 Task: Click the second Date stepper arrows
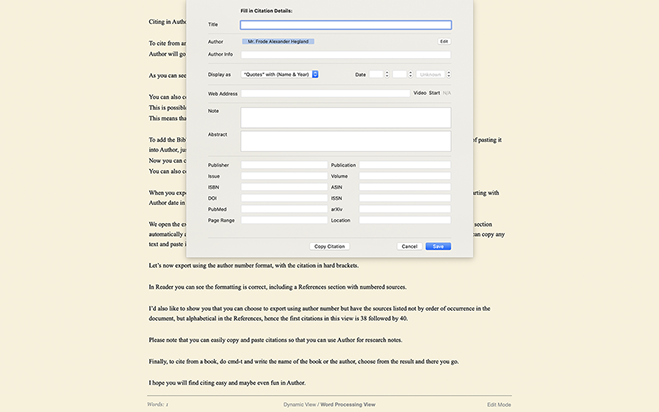coord(409,74)
